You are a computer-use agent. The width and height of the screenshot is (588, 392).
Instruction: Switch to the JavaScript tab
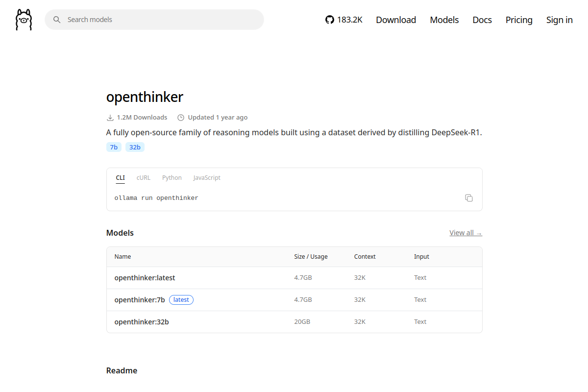(x=207, y=178)
